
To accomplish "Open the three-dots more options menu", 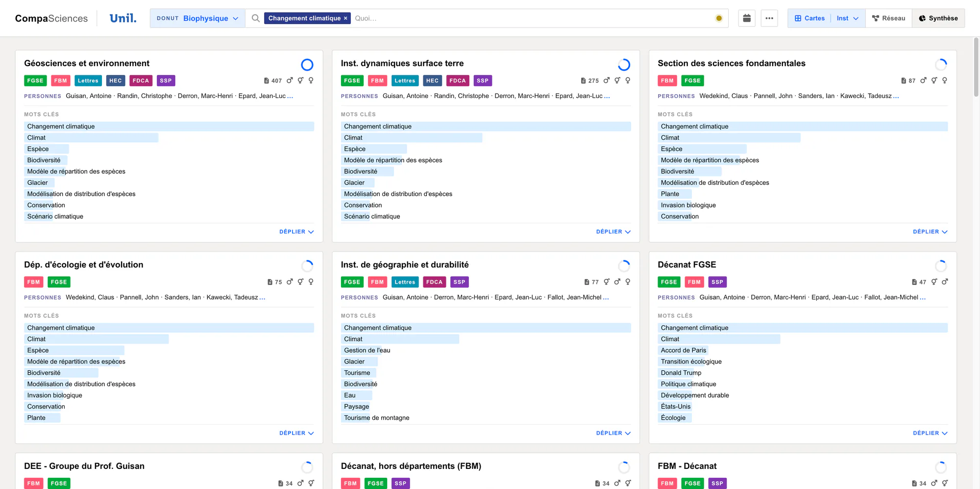I will (x=769, y=18).
